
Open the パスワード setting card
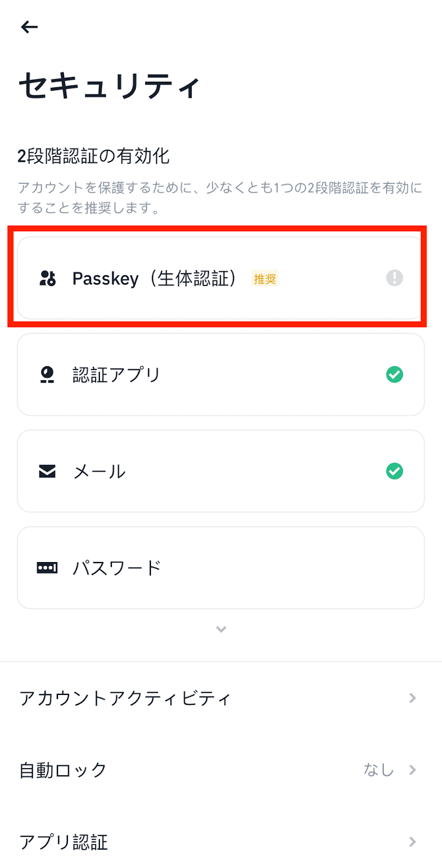[221, 567]
